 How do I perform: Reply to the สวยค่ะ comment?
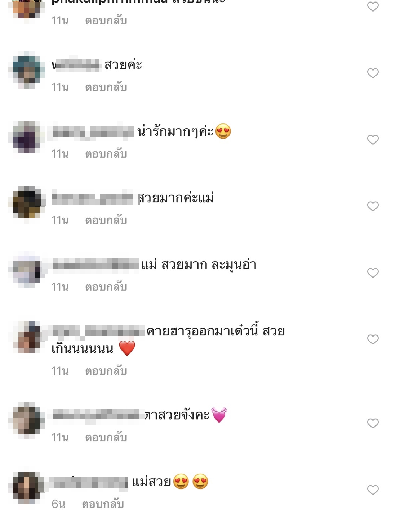click(106, 87)
